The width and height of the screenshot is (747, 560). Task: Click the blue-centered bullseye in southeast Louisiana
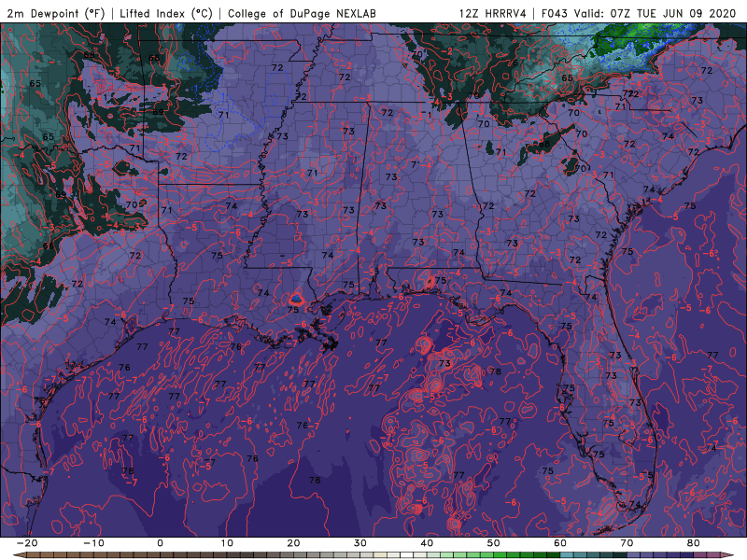pyautogui.click(x=296, y=299)
